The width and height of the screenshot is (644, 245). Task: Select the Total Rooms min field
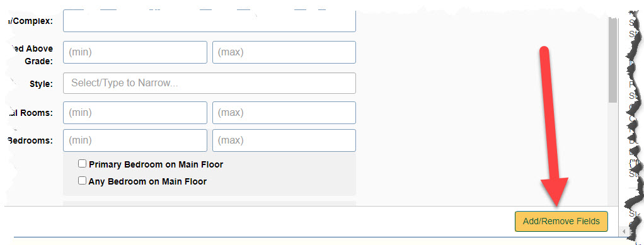pos(135,113)
